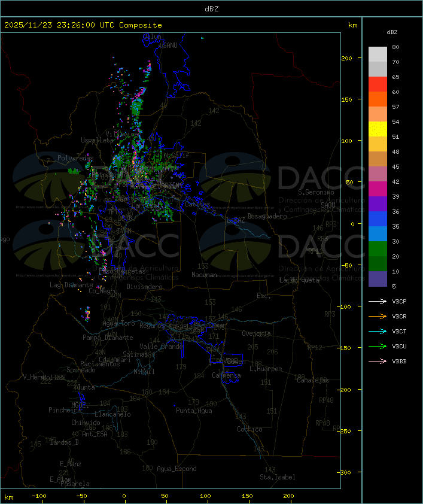Click the Cochico place label
423x504 pixels.
[x=249, y=429]
